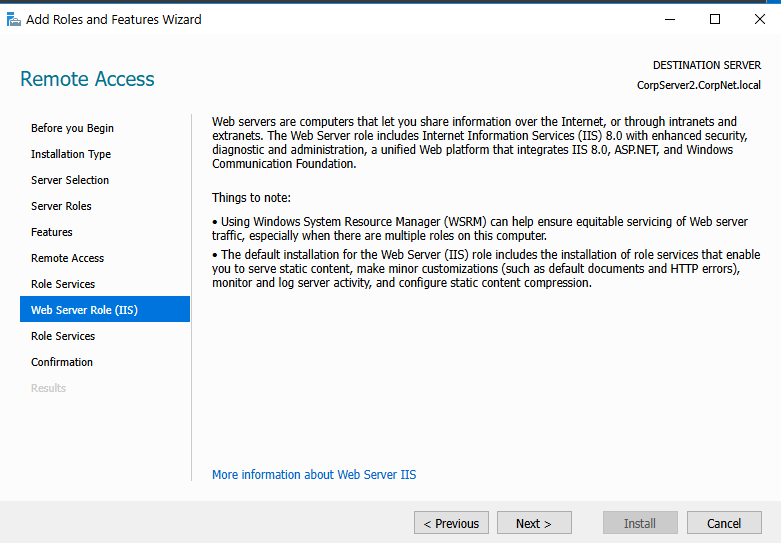Image resolution: width=781 pixels, height=543 pixels.
Task: Click the greyed-out Results step
Action: [48, 388]
